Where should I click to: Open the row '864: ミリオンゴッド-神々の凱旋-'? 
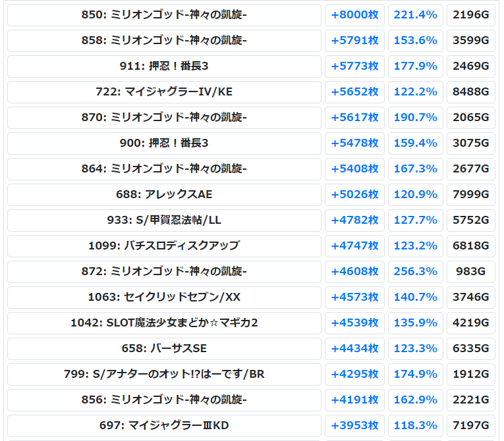click(164, 169)
